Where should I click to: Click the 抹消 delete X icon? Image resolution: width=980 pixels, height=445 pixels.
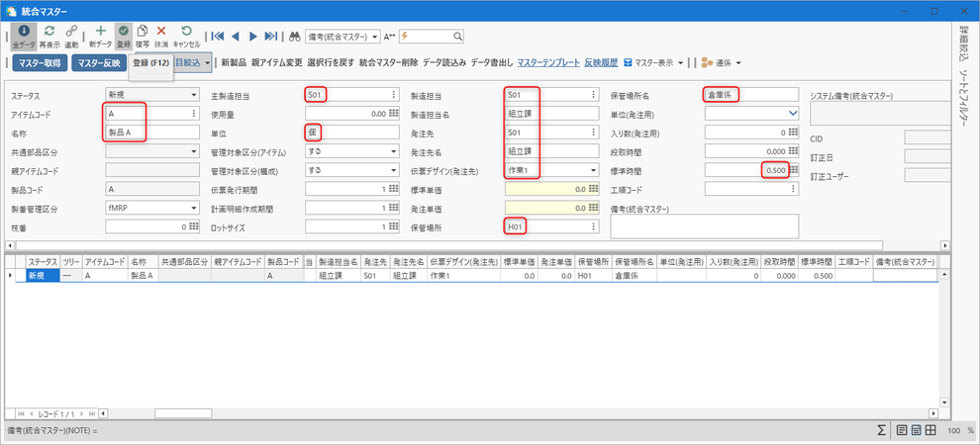click(x=161, y=31)
